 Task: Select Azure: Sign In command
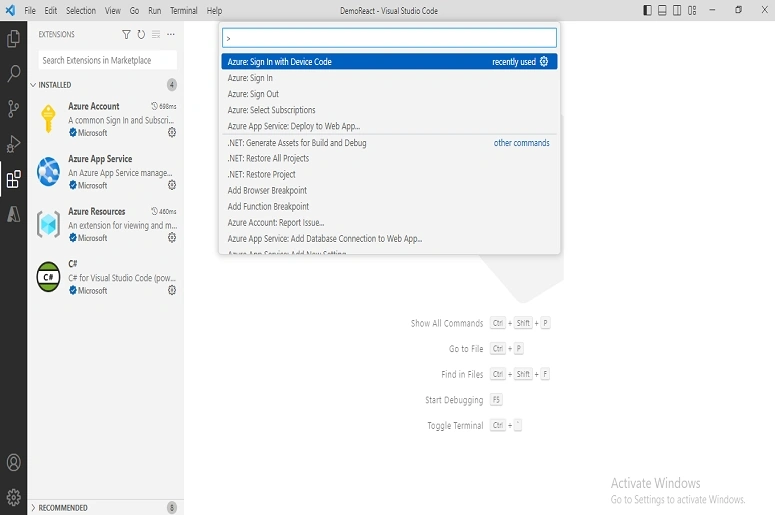(389, 78)
